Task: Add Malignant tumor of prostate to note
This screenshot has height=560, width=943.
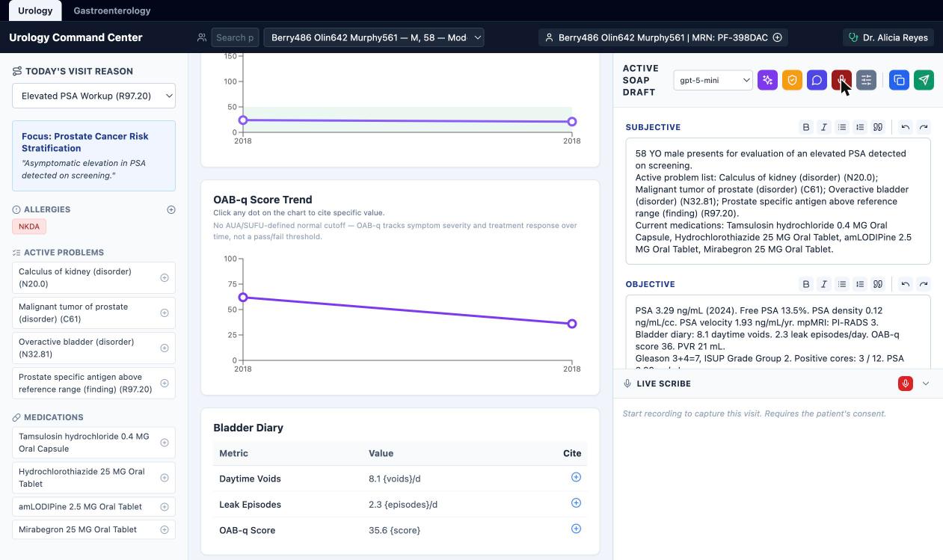Action: (x=165, y=313)
